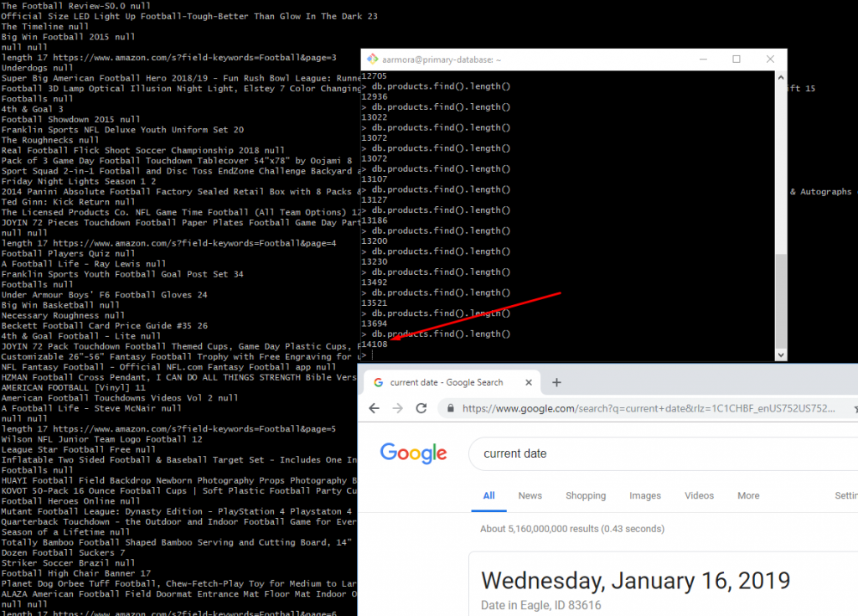Reload the Google search page
The image size is (858, 616).
421,408
